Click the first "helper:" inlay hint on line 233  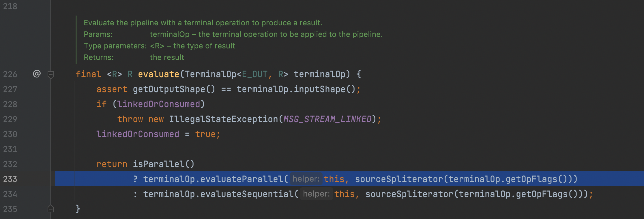306,179
